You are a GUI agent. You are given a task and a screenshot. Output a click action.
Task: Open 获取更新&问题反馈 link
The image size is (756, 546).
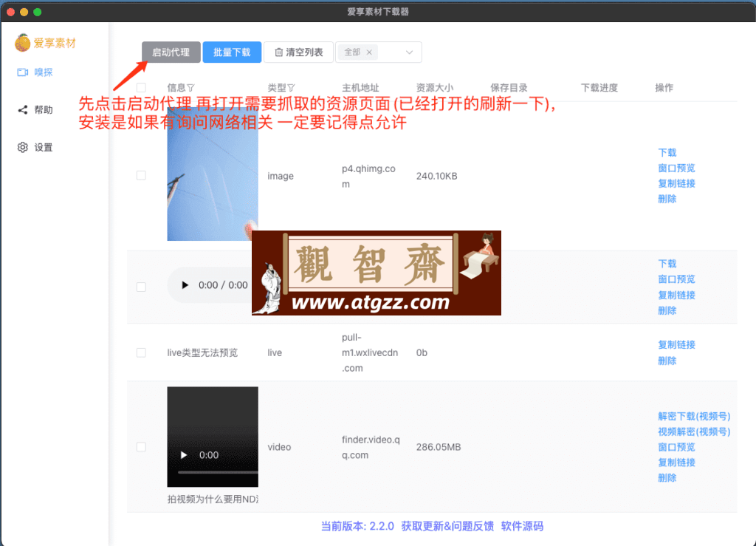click(x=447, y=526)
